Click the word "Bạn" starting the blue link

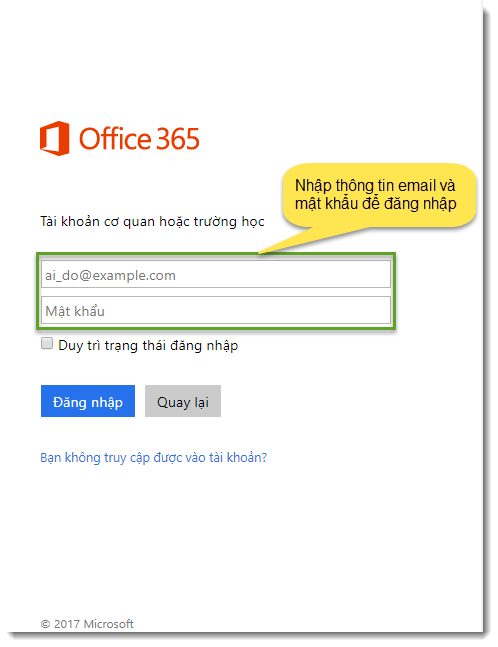[x=51, y=458]
